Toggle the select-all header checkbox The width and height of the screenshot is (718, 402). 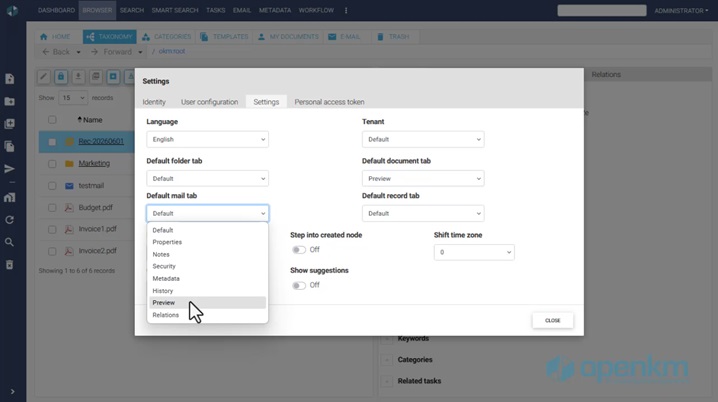[x=52, y=120]
